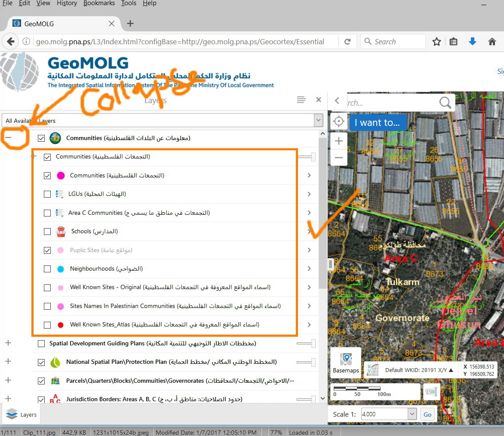Click the coordinates tool icon
This screenshot has width=504, height=436.
(x=373, y=370)
